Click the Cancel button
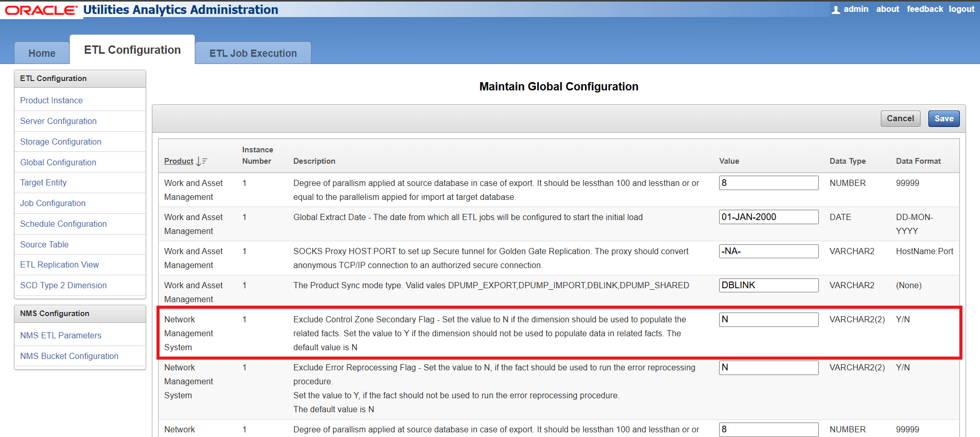This screenshot has width=980, height=437. (900, 118)
